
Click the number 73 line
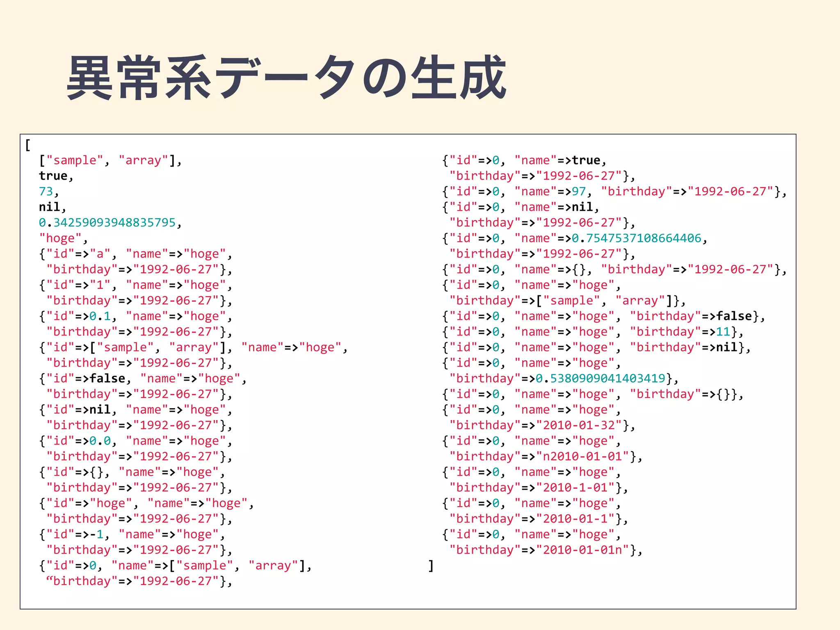(49, 192)
